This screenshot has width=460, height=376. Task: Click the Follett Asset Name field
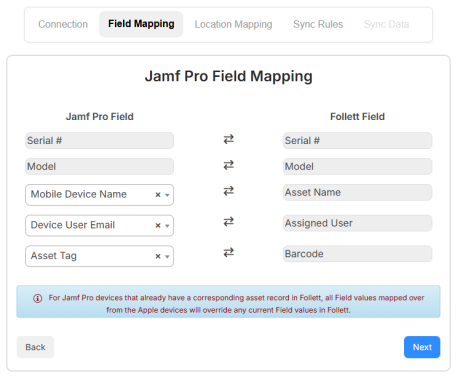tap(357, 192)
